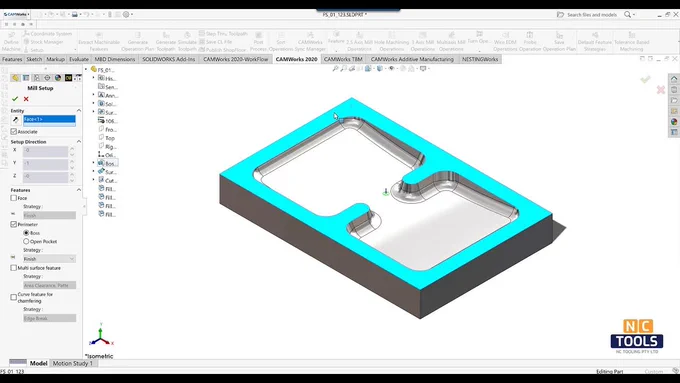Click the Coordinate System button

click(47, 33)
